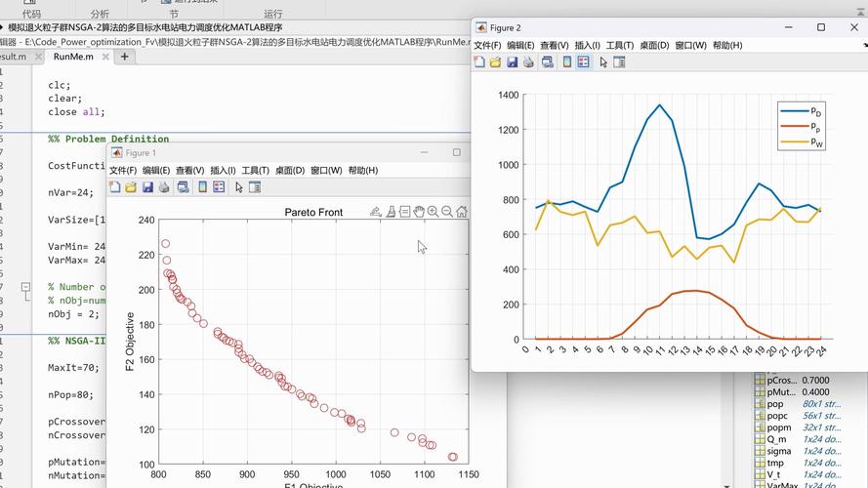Toggle Insert Legend icon in Figure 2 toolbar
This screenshot has width=868, height=488.
click(584, 61)
